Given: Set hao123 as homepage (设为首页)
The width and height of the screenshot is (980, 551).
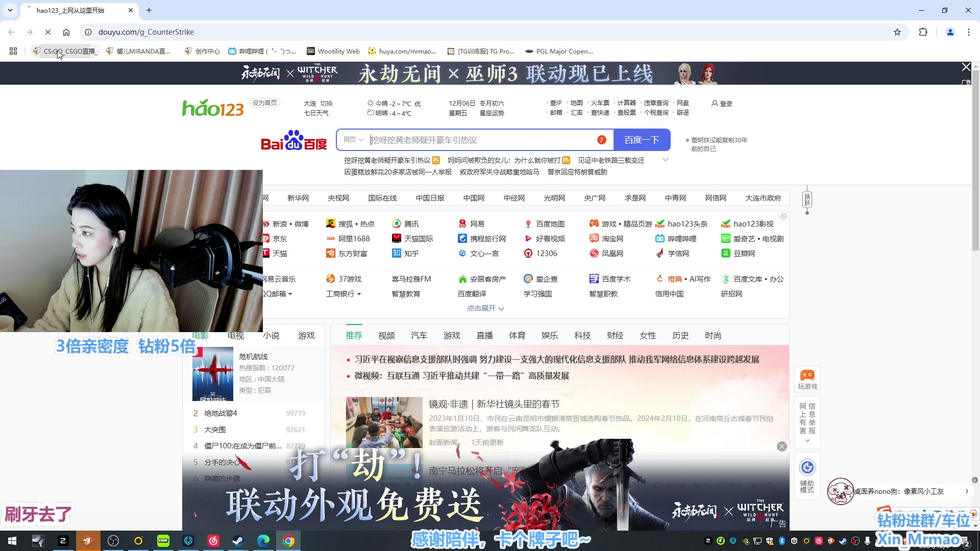Looking at the screenshot, I should coord(264,103).
